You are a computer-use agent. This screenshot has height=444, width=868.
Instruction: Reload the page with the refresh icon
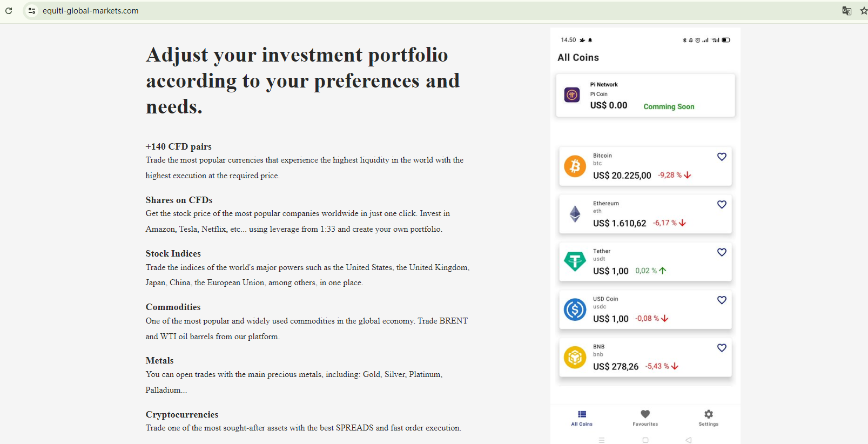pos(9,11)
